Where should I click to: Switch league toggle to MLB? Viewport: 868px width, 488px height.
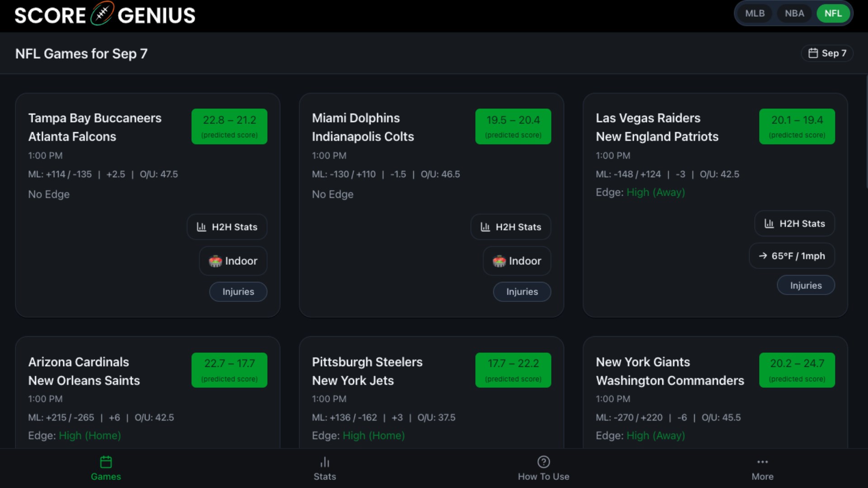[755, 14]
